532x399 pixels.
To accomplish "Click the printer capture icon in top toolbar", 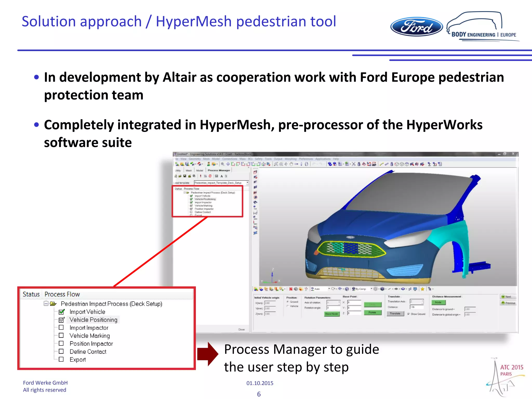I will 374,164.
